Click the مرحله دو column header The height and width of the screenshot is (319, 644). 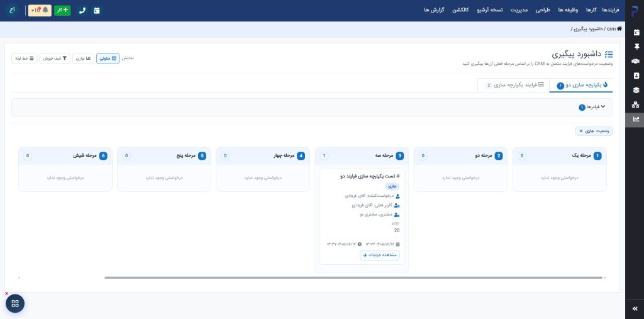pyautogui.click(x=460, y=156)
